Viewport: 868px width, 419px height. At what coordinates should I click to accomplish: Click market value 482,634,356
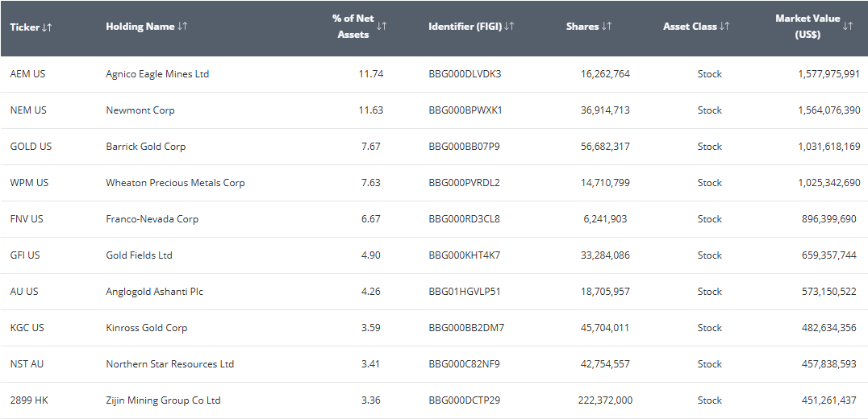(x=828, y=328)
